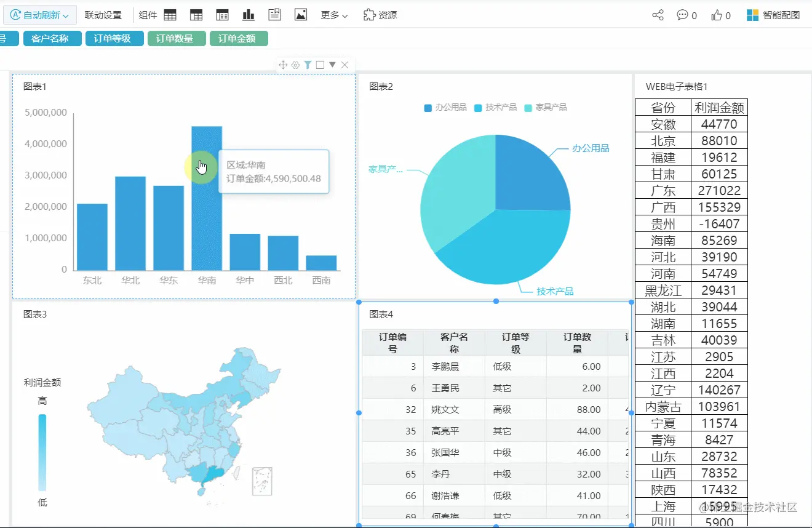Click the 黑龙江 province cell
The image size is (812, 528).
(x=663, y=290)
